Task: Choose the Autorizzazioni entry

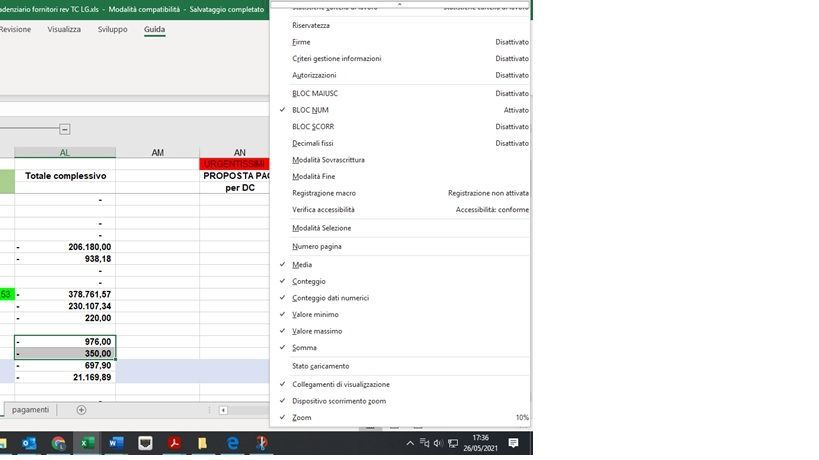Action: 400,76
